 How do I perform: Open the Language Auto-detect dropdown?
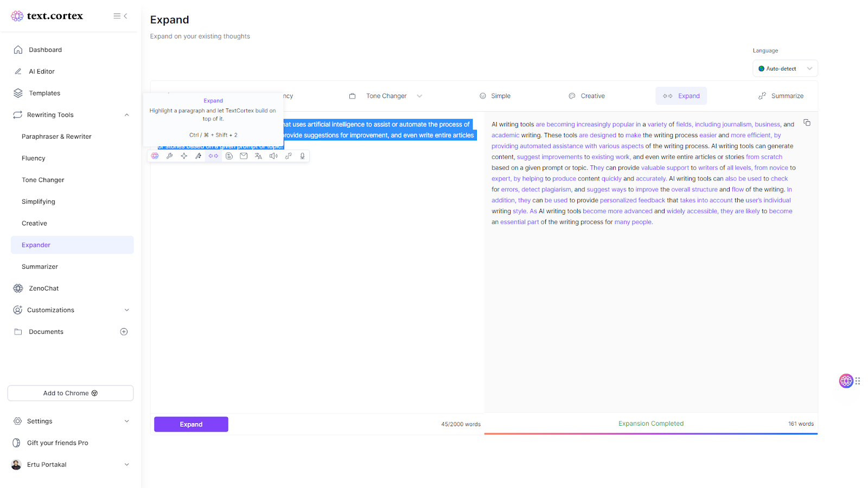pos(785,69)
